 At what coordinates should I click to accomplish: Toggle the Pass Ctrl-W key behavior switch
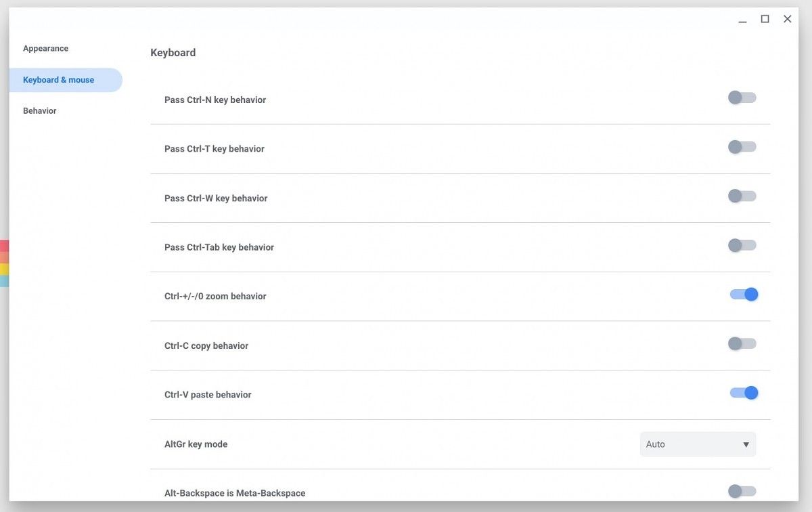[742, 196]
